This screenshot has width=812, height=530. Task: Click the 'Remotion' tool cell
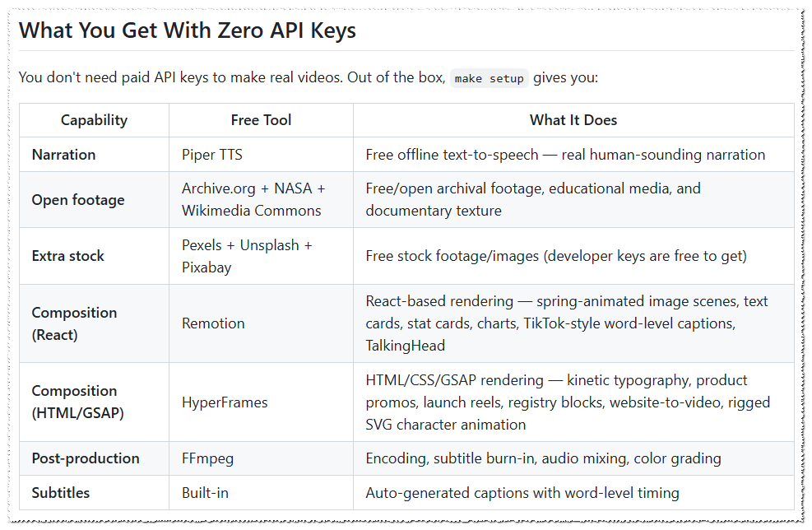[213, 323]
